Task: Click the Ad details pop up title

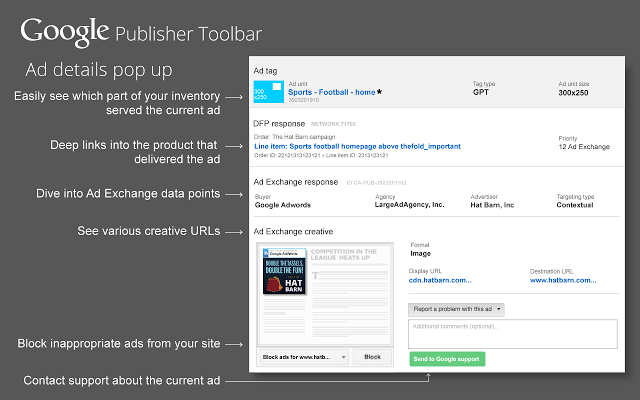Action: (x=99, y=70)
